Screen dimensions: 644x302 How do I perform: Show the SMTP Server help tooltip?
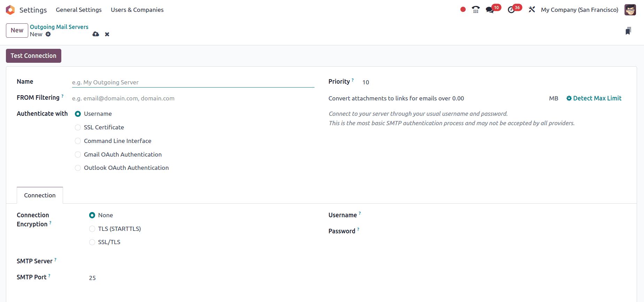pos(55,259)
